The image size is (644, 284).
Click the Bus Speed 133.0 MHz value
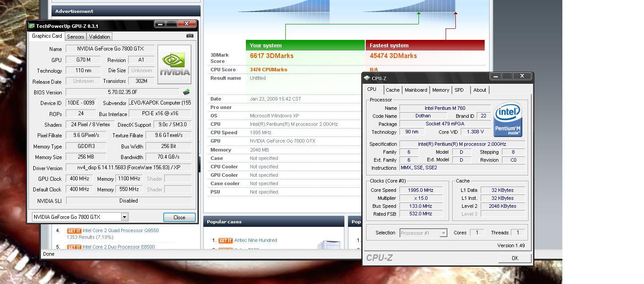(421, 206)
